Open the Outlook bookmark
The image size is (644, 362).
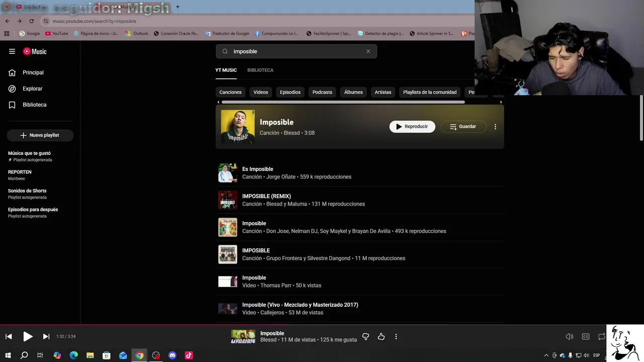coord(136,34)
